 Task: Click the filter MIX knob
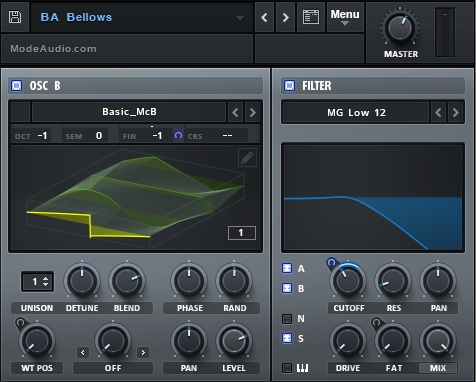tap(438, 340)
